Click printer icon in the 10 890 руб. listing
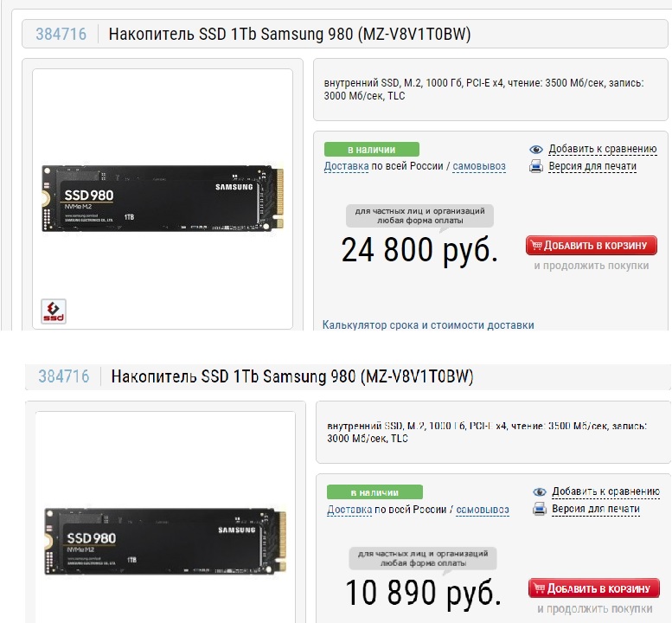672x623 pixels. pos(539,509)
